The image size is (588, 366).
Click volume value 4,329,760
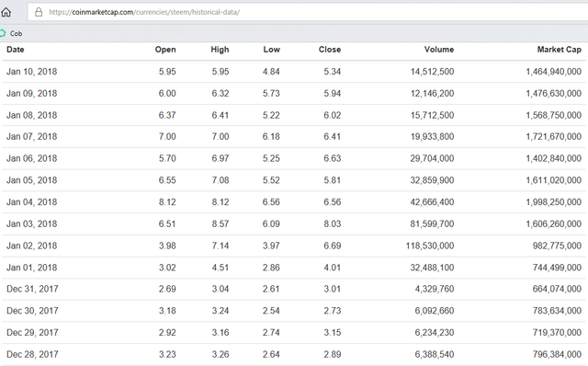(435, 289)
